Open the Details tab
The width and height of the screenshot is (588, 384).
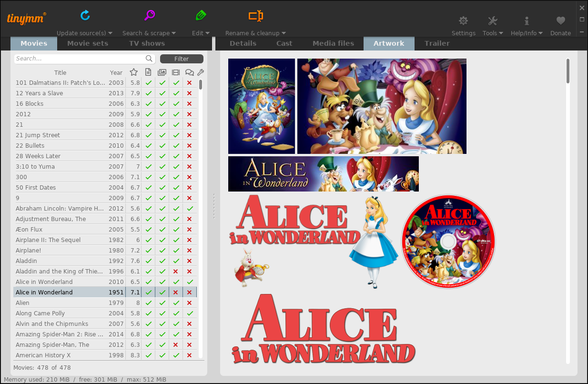[243, 43]
